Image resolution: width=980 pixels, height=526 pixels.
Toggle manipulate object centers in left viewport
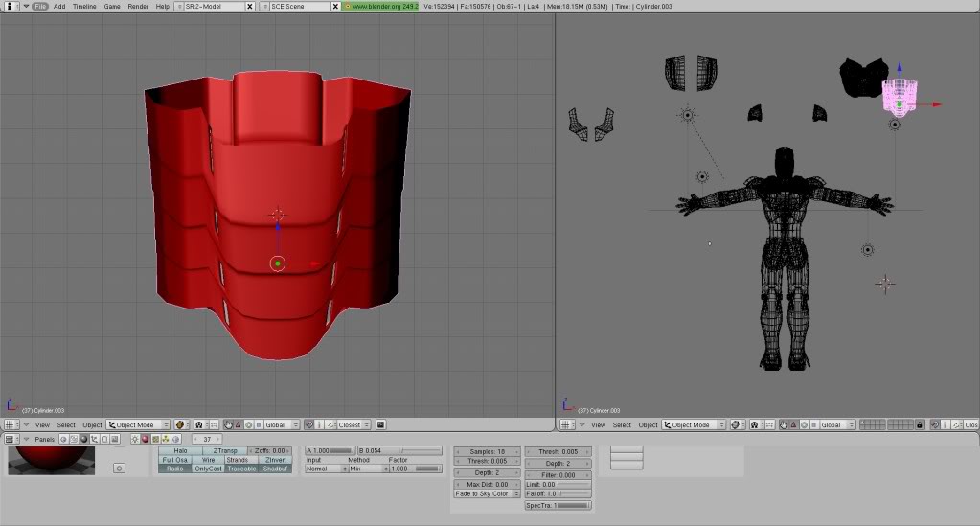214,424
